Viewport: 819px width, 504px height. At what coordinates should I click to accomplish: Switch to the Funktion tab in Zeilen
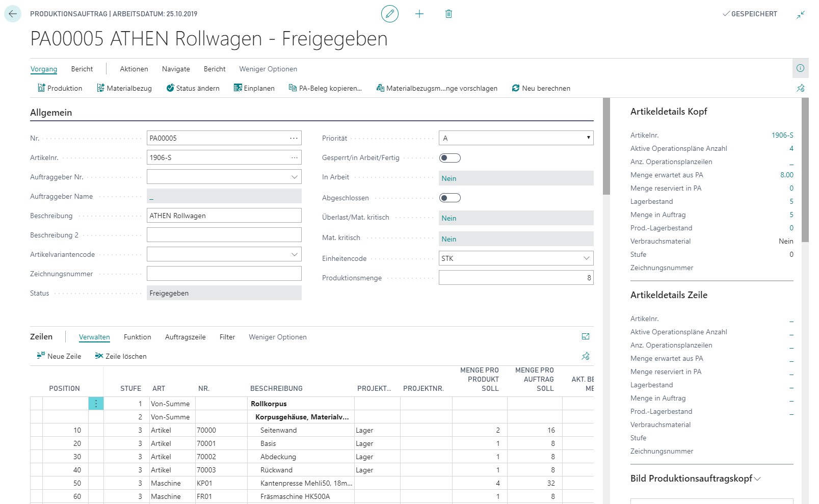coord(138,337)
